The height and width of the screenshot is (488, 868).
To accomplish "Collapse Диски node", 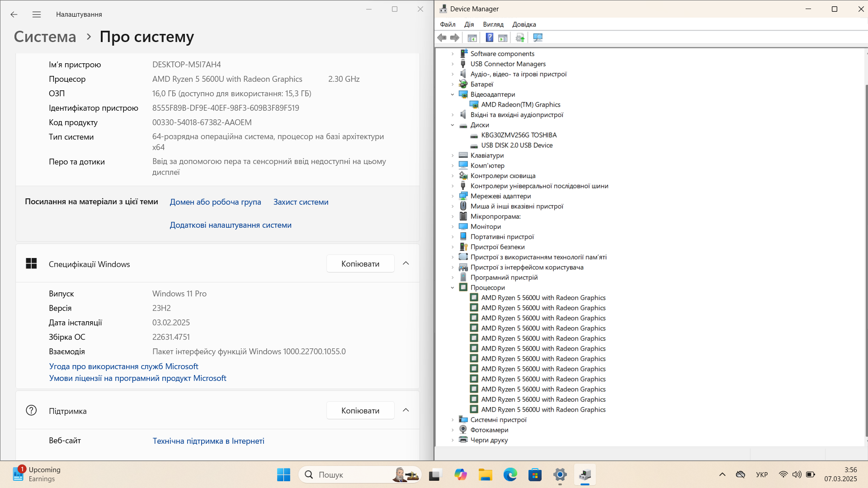I will click(x=453, y=125).
